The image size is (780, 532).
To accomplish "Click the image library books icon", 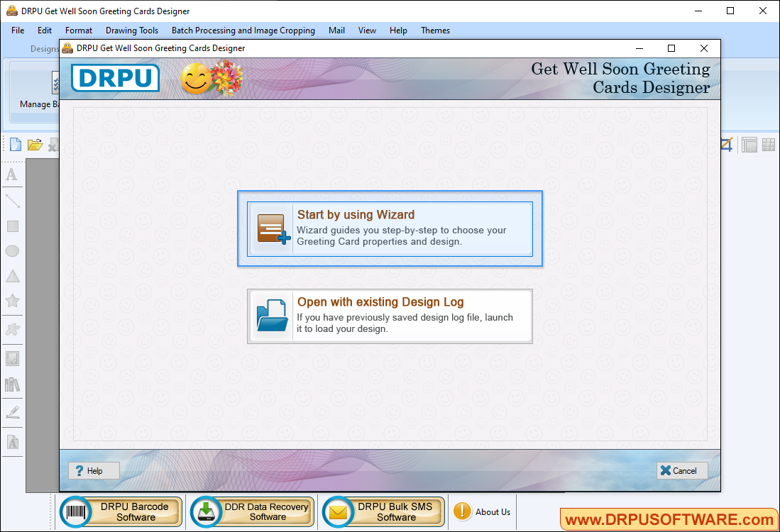I will (x=12, y=384).
